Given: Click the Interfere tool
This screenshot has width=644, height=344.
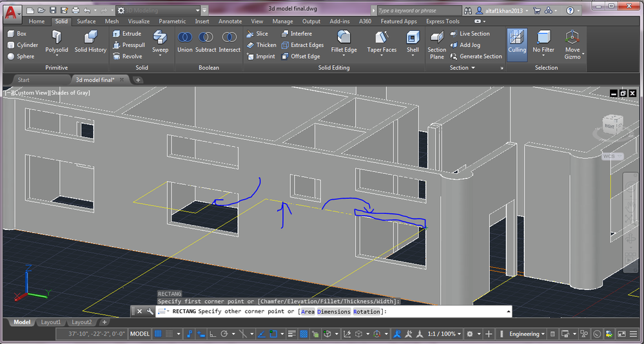Looking at the screenshot, I should (x=297, y=33).
